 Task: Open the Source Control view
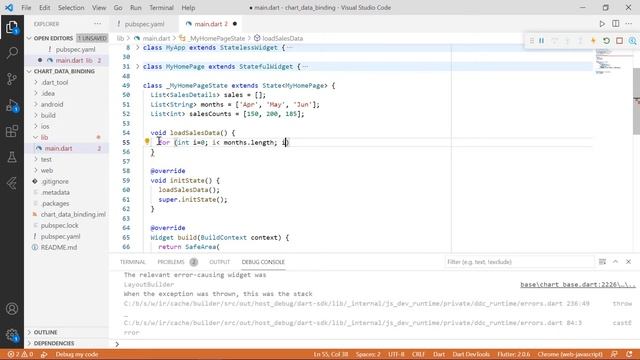click(12, 79)
